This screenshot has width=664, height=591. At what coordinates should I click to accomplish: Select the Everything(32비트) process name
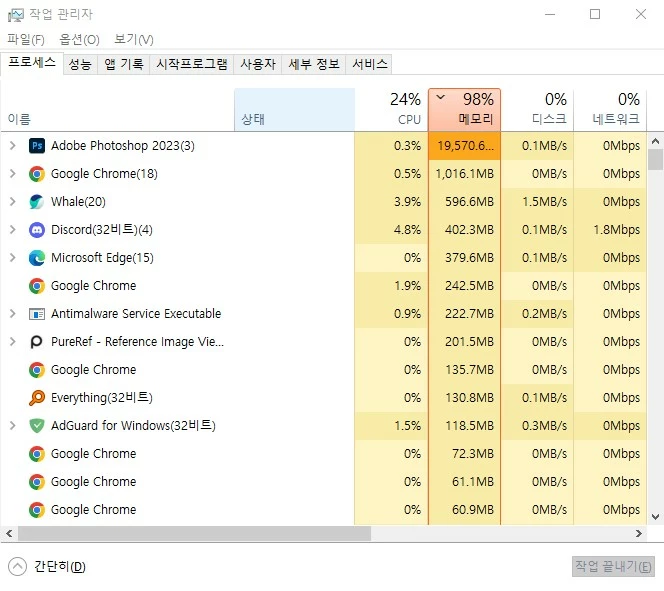(102, 398)
